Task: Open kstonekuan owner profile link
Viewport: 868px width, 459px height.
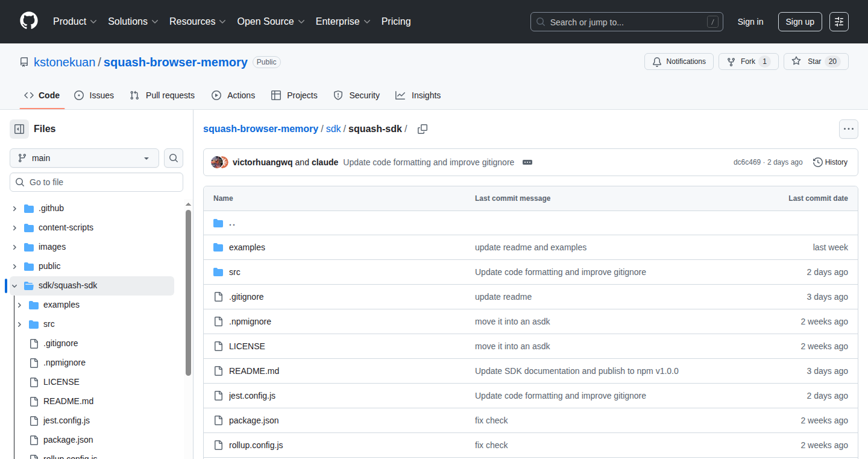Action: pos(64,62)
